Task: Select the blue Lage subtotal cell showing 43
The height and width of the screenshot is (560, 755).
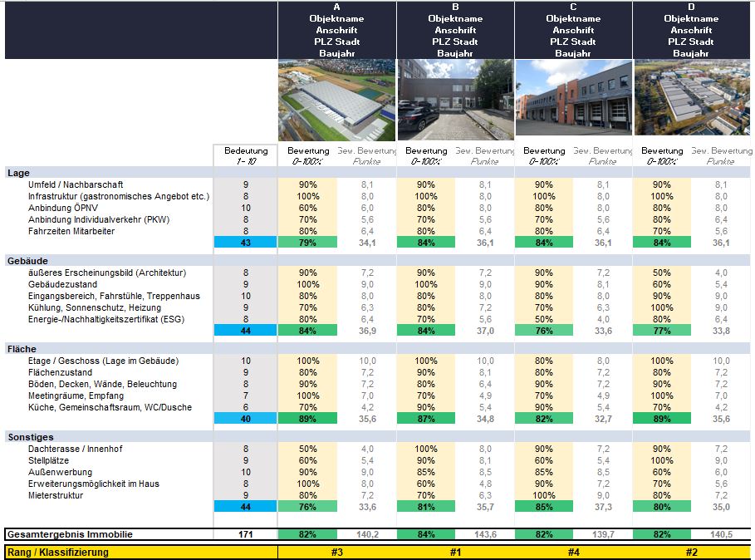Action: pyautogui.click(x=246, y=243)
